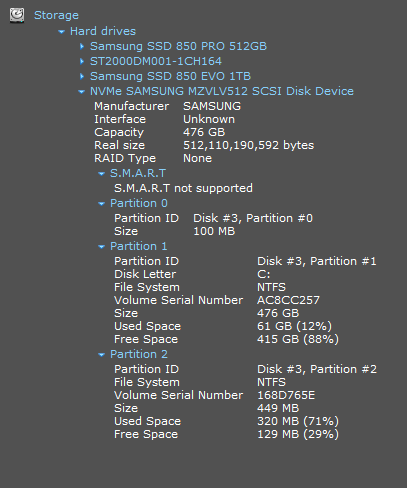Click Disk #3, Partition #0 value
This screenshot has height=488, width=407.
point(253,218)
